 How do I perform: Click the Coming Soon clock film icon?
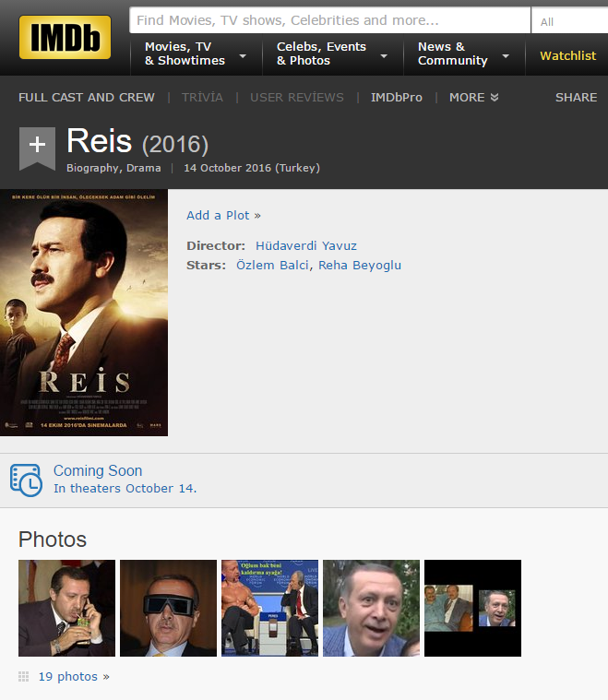point(26,480)
